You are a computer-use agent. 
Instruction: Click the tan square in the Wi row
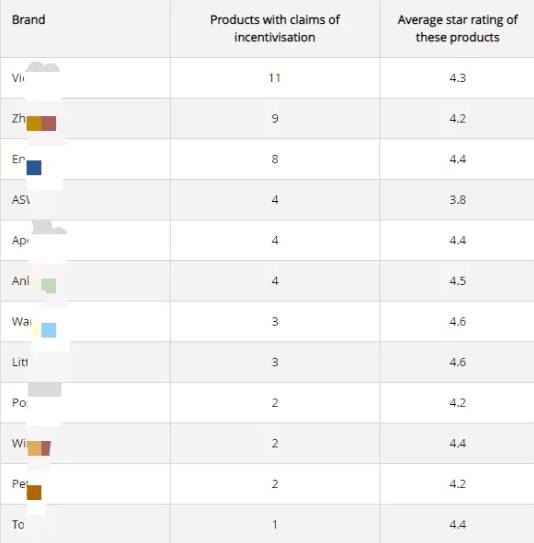pos(34,448)
